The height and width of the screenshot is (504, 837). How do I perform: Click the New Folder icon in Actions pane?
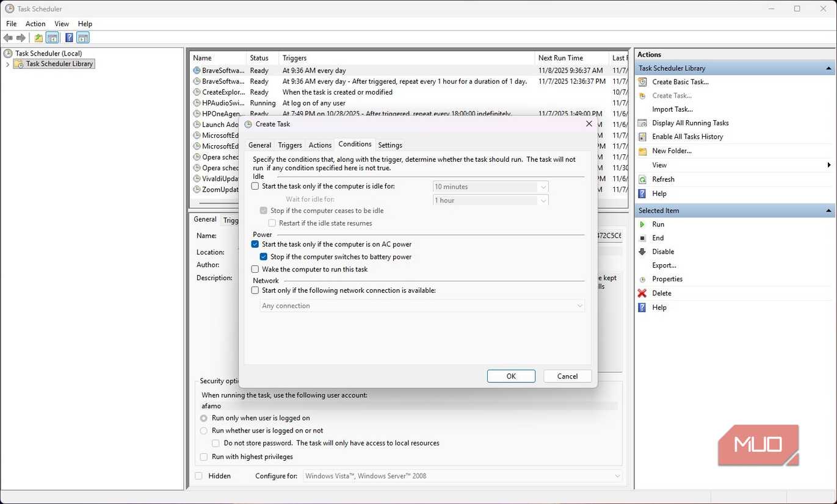pos(642,151)
